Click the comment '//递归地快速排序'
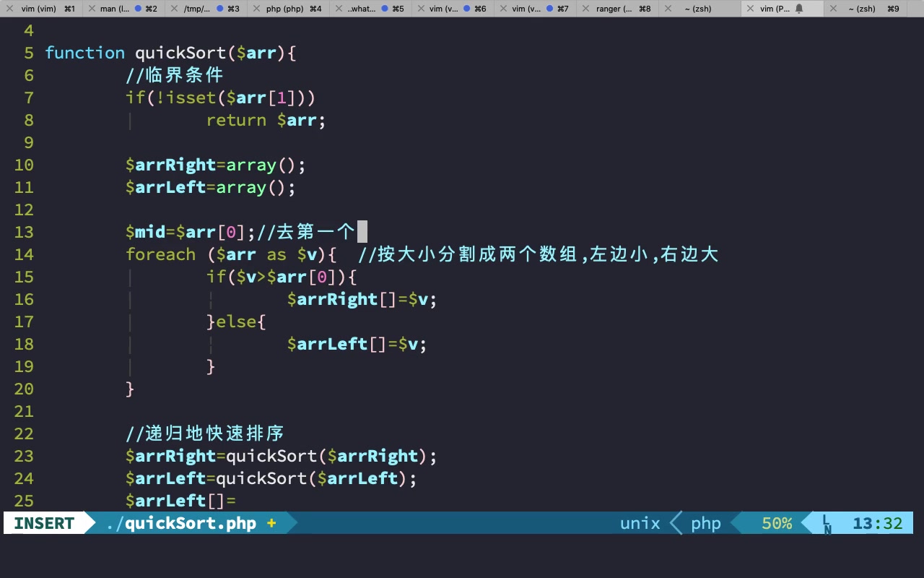Screen dimensions: 924x578 (205, 433)
